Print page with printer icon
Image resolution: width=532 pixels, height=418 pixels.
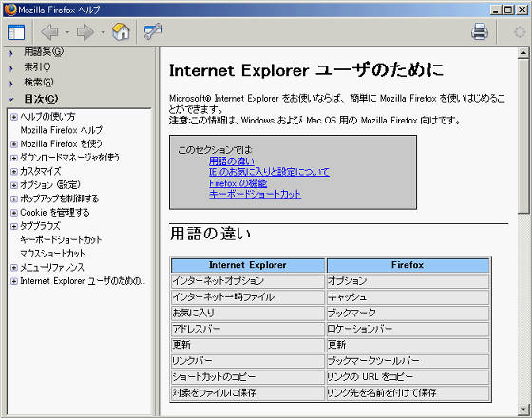coord(480,31)
